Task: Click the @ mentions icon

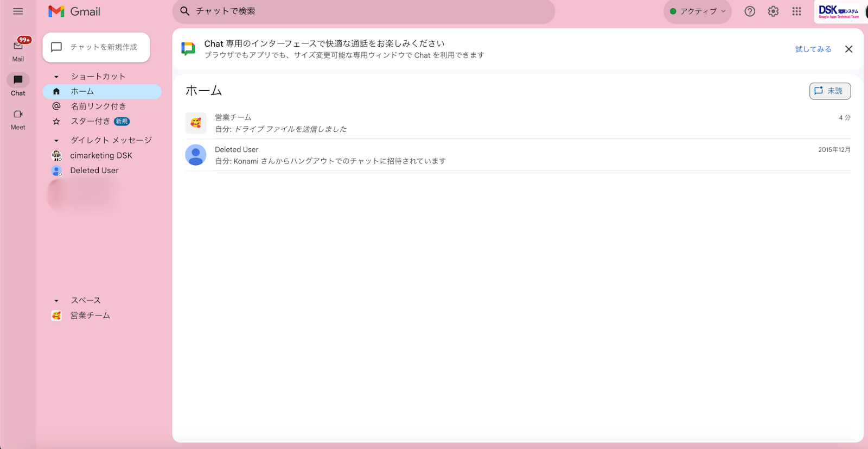Action: [56, 106]
